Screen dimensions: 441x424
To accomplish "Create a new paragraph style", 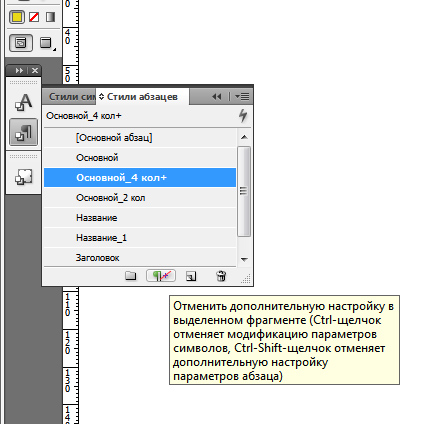I will [x=191, y=276].
